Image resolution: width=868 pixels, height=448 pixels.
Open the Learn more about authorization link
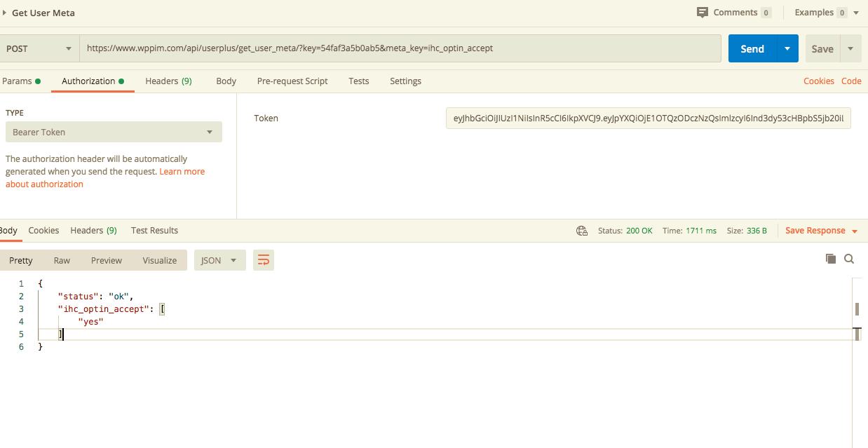[105, 178]
